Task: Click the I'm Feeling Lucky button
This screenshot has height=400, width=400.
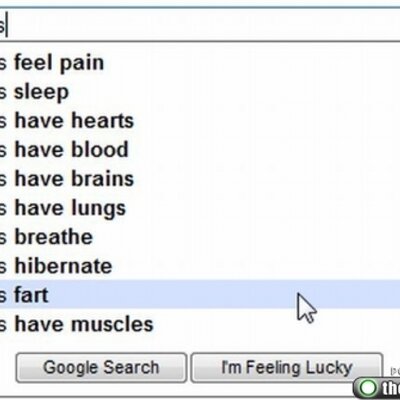Action: tap(287, 368)
